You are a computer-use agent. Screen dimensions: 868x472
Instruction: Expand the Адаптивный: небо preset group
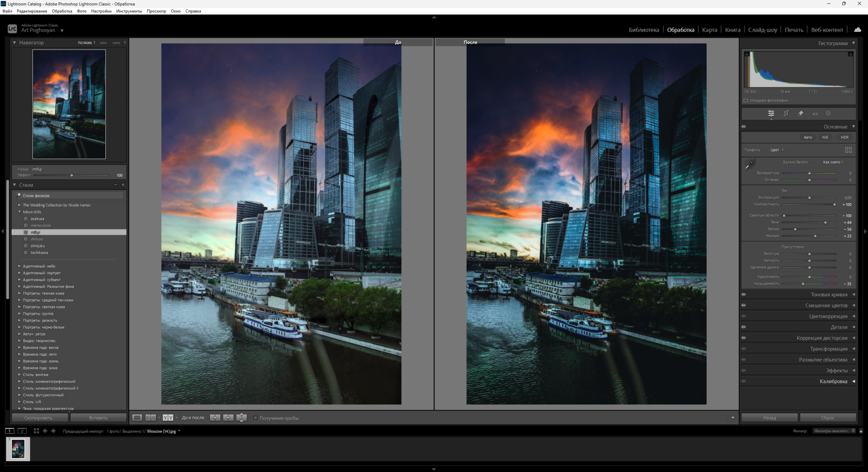click(x=19, y=266)
